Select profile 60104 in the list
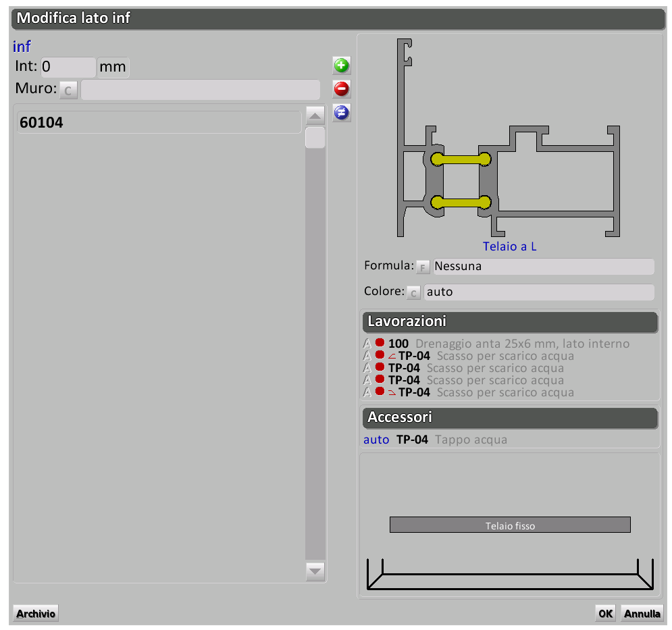 point(159,123)
